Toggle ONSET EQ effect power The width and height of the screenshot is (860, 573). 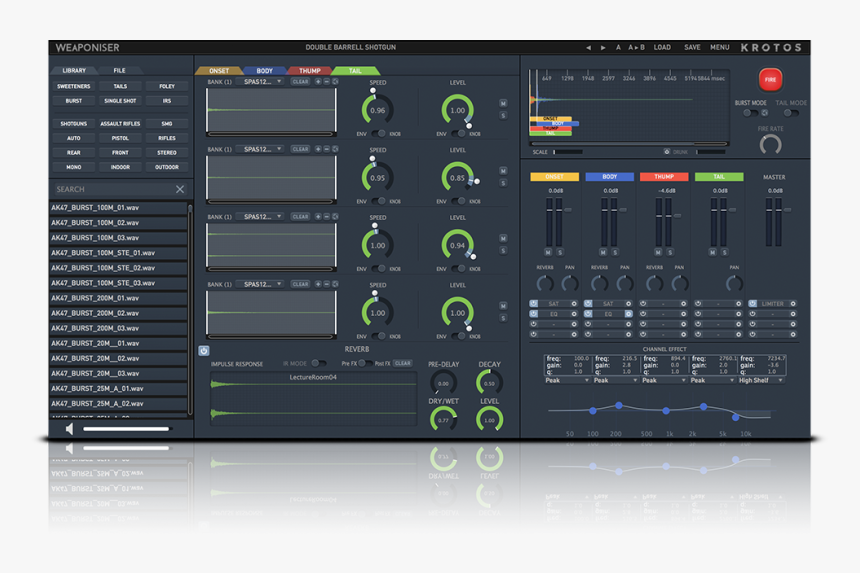click(x=534, y=314)
